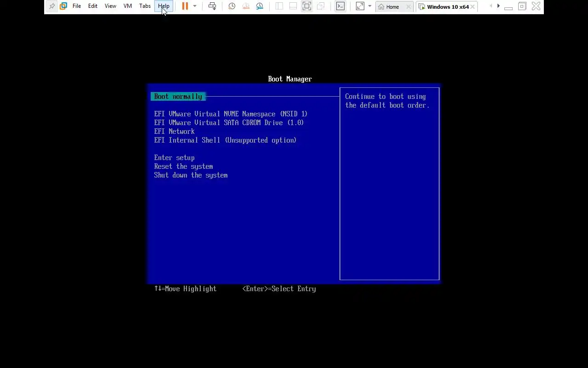Take a snapshot of the VM
The width and height of the screenshot is (588, 368).
tap(232, 6)
